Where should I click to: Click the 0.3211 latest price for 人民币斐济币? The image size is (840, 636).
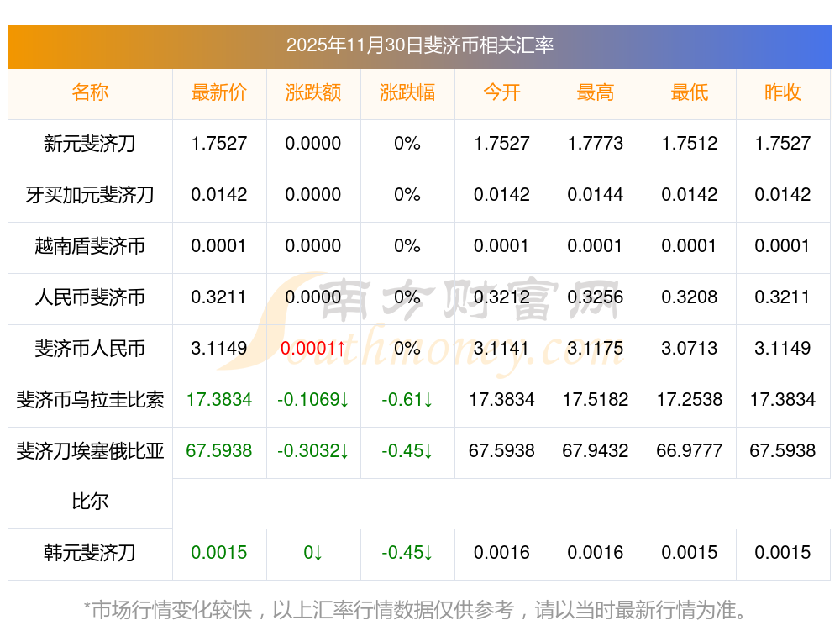[219, 297]
